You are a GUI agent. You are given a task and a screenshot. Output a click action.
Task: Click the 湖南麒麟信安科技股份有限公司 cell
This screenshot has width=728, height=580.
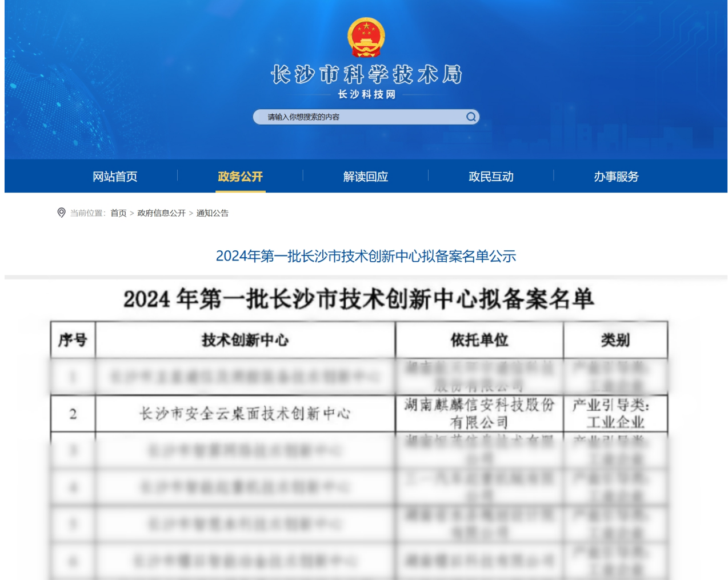(x=479, y=414)
